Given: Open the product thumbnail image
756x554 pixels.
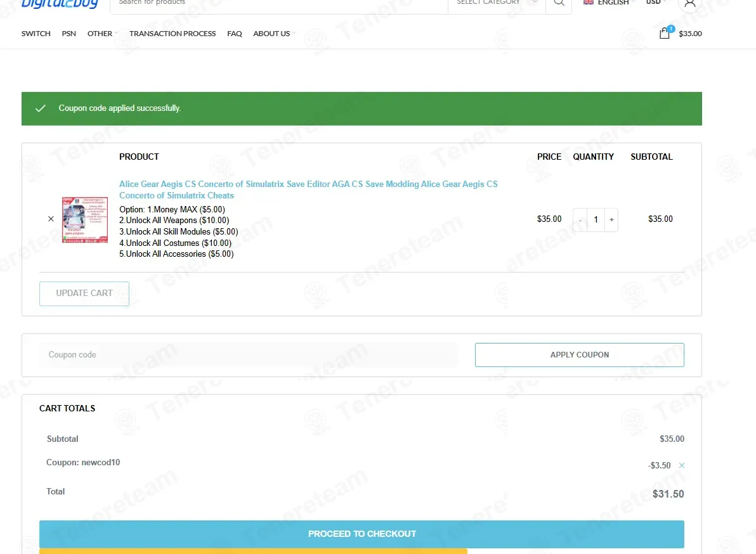Looking at the screenshot, I should point(85,220).
